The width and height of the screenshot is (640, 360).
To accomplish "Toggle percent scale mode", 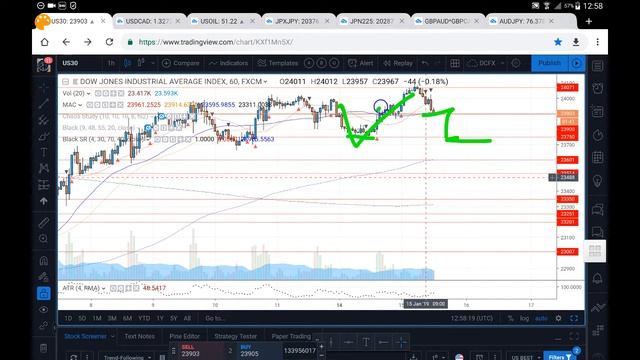I will 511,318.
